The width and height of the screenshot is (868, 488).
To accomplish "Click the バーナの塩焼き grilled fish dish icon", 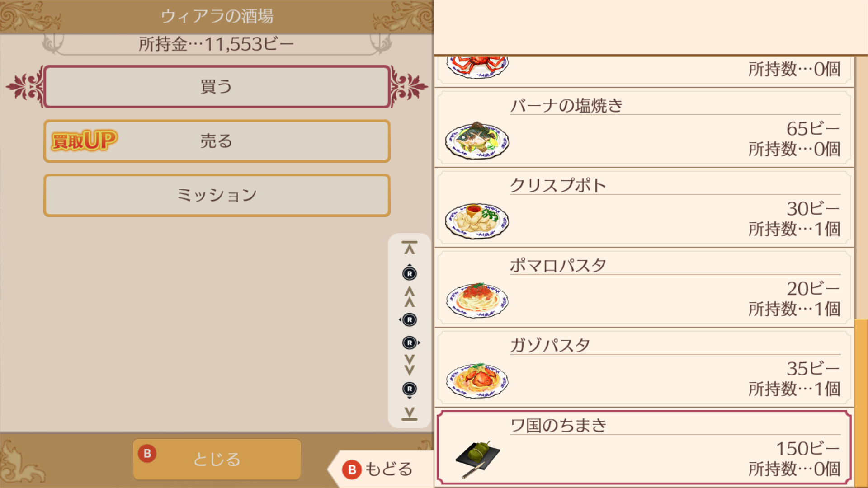I will pyautogui.click(x=477, y=141).
